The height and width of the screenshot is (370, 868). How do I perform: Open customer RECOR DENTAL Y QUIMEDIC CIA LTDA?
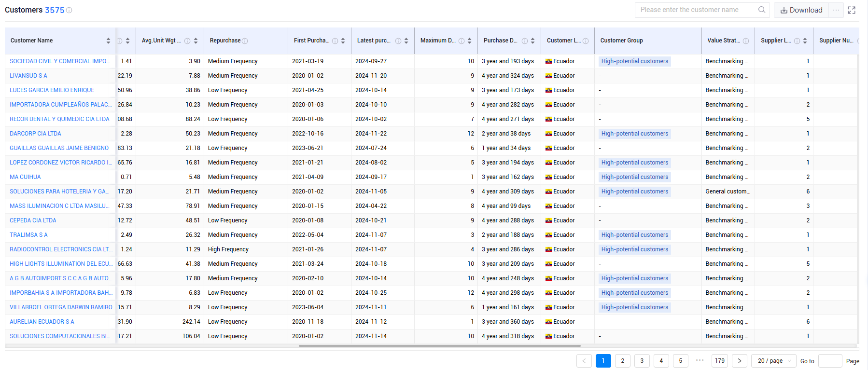coord(59,119)
